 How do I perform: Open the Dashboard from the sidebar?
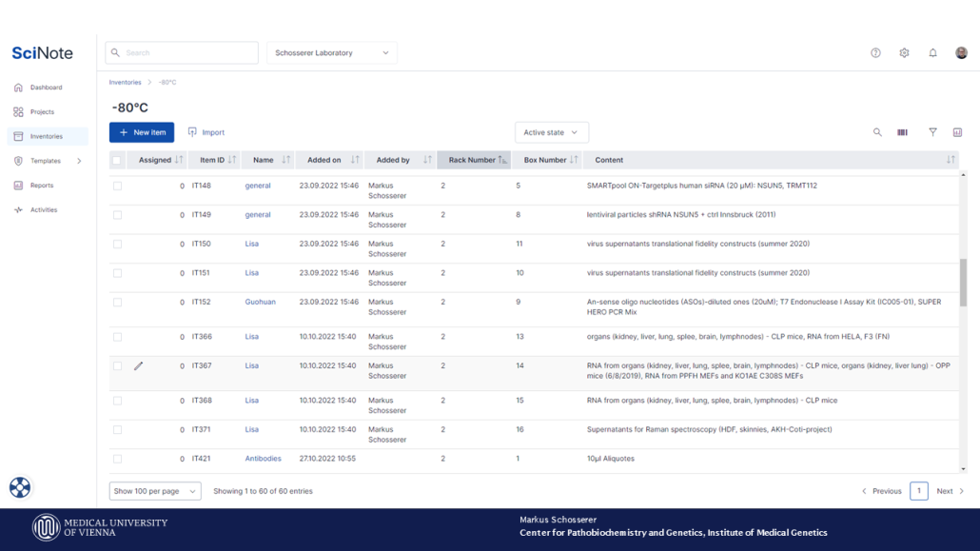point(42,87)
